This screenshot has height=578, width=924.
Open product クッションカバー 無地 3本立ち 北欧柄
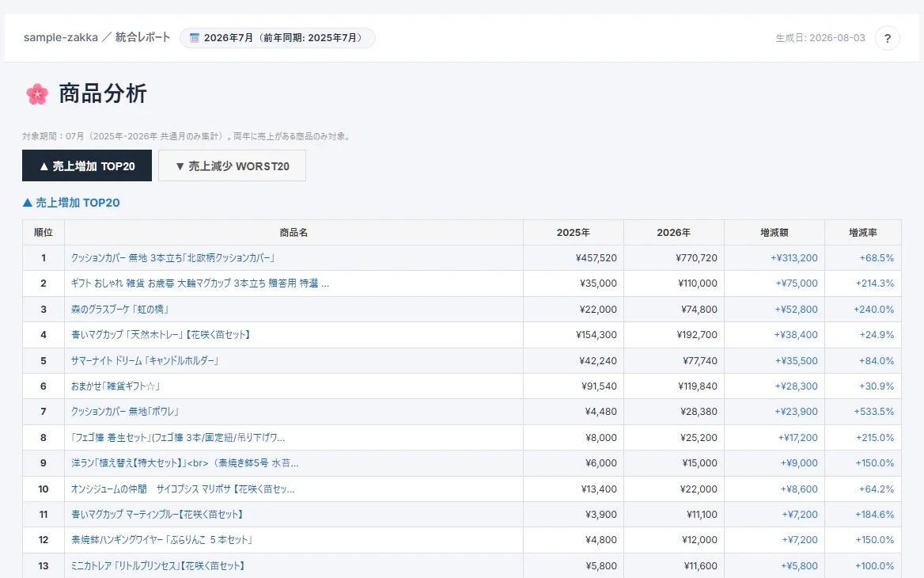(172, 258)
